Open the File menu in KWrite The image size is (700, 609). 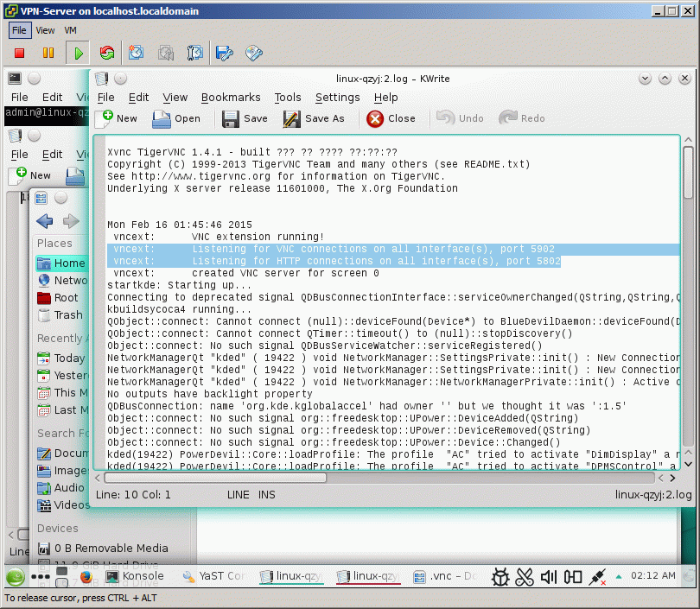point(105,98)
